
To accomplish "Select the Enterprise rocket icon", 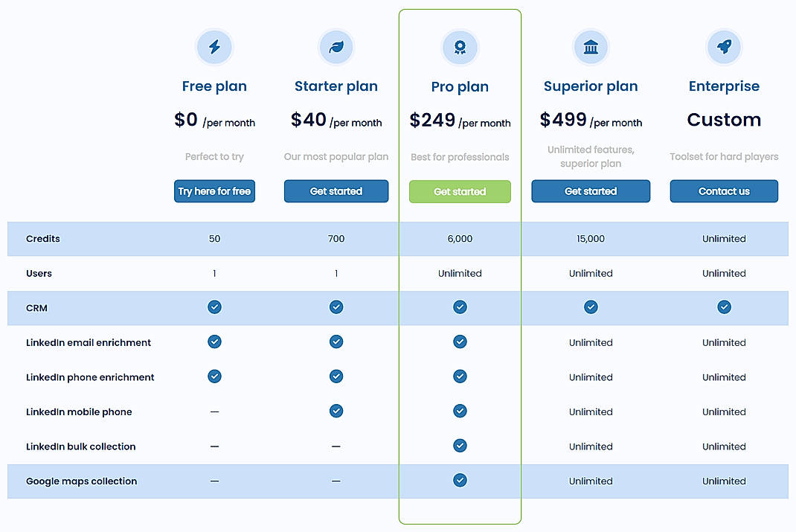I will [x=724, y=47].
